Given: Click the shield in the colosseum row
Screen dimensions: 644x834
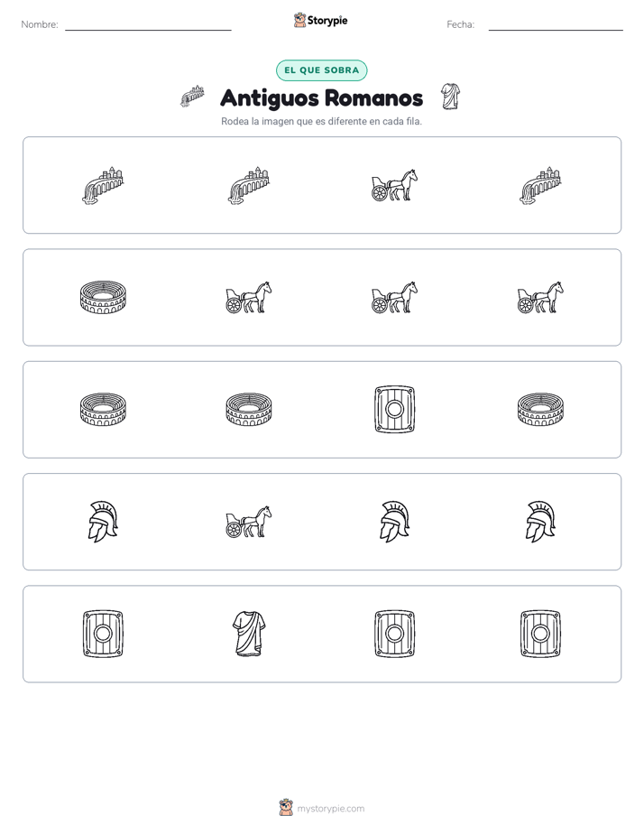Looking at the screenshot, I should (394, 409).
